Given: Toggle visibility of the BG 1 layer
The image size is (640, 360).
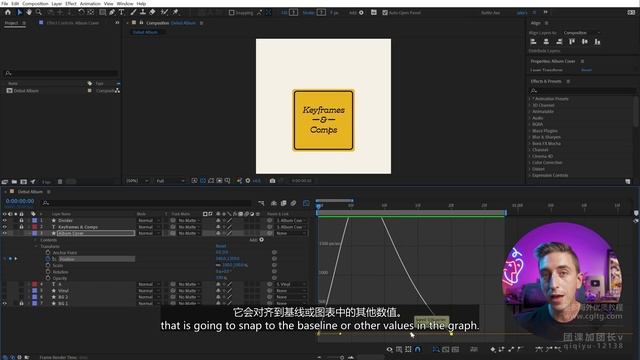Looking at the screenshot, I should tap(5, 303).
